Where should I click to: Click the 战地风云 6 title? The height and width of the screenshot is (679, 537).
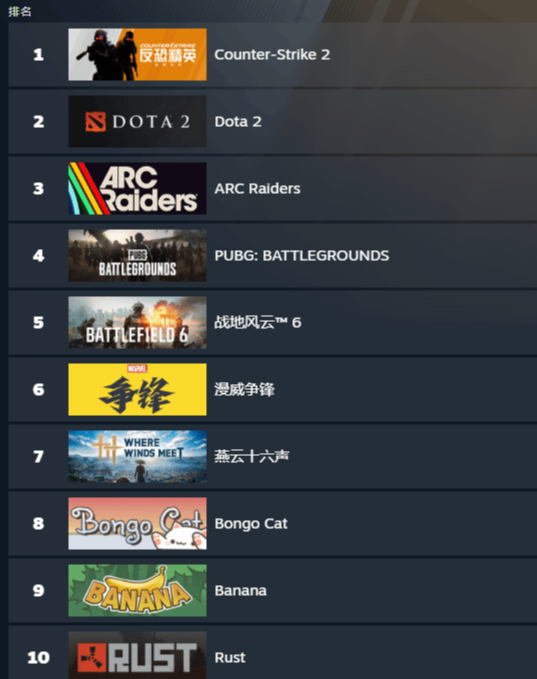click(x=258, y=323)
